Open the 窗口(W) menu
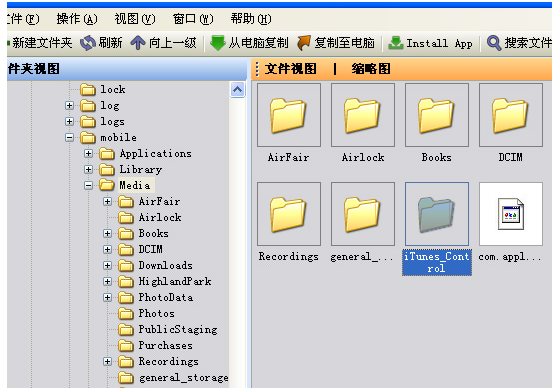 (x=193, y=19)
